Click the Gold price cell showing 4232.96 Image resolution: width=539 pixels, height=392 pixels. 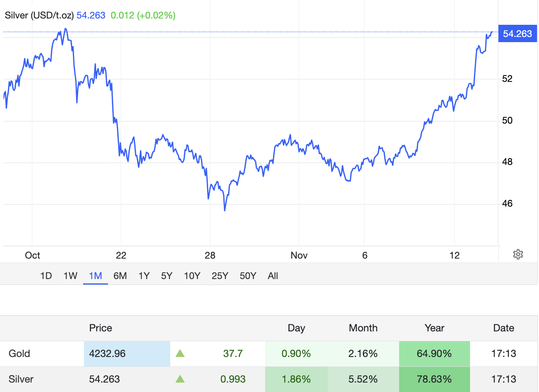pos(127,353)
